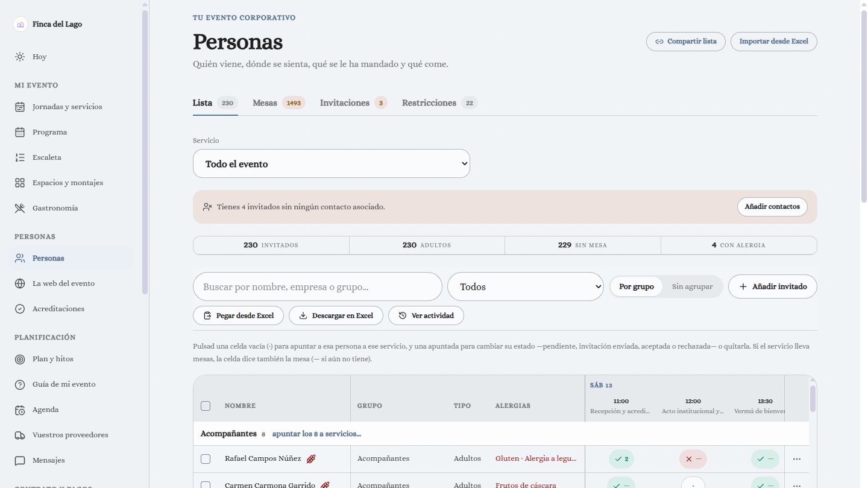Viewport: 868px width, 488px height.
Task: Click Pegar desde Excel button
Action: click(238, 315)
